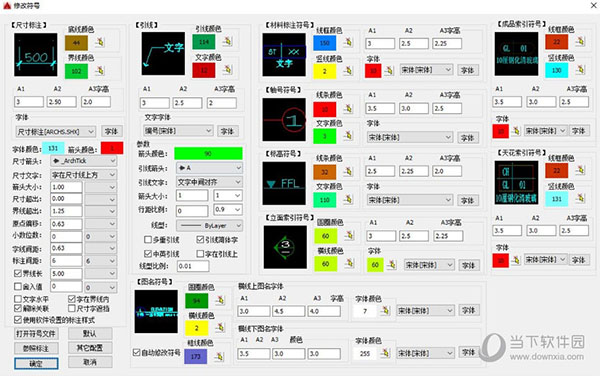Click picker icon beside 天花索引符号 字体 red swatch
The image size is (600, 376).
(516, 260)
